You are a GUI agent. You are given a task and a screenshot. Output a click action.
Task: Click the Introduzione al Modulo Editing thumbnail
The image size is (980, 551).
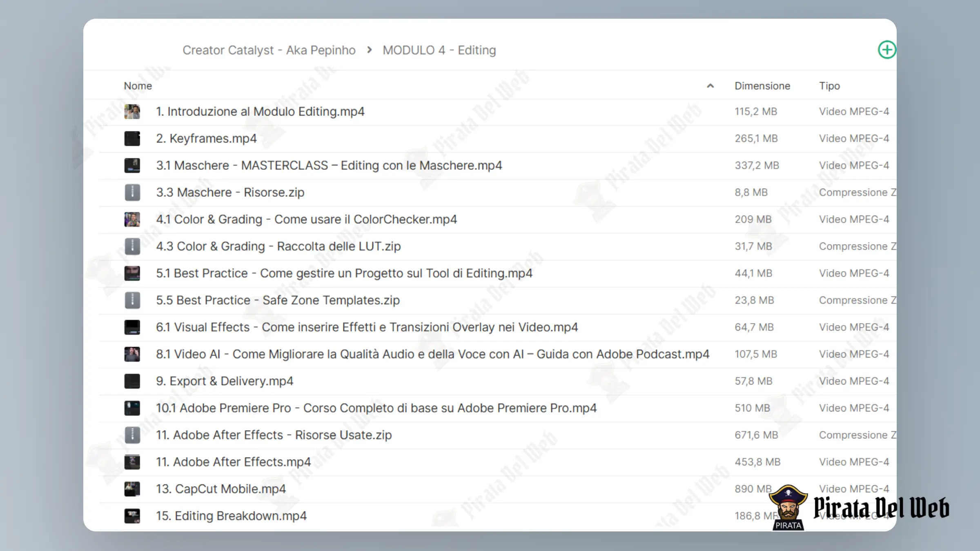[x=132, y=111]
